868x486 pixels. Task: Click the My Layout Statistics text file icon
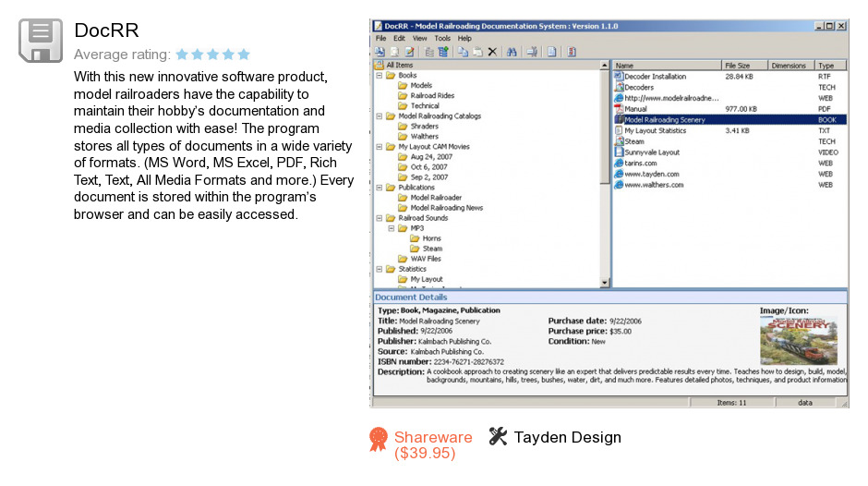[x=619, y=130]
